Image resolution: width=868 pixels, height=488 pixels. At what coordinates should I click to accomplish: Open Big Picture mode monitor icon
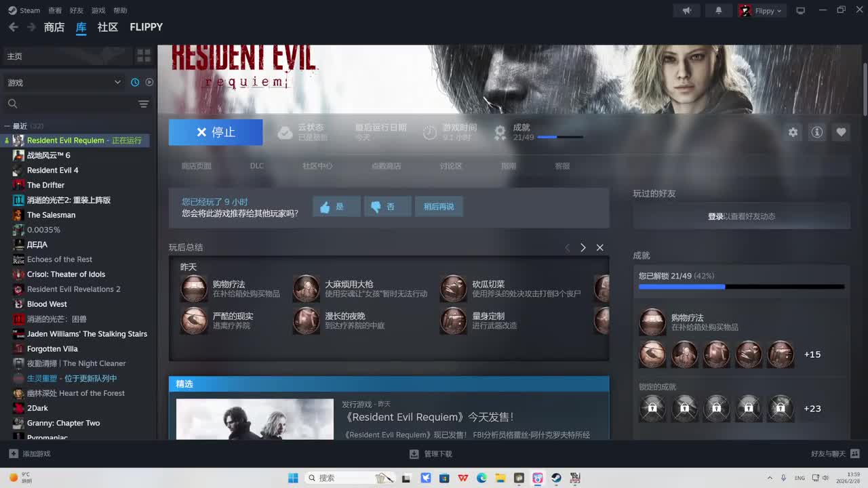point(801,10)
